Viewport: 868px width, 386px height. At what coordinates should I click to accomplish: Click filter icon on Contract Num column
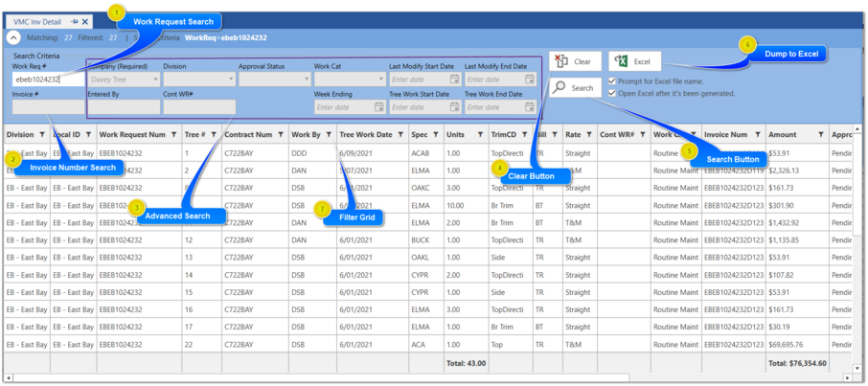(x=281, y=135)
